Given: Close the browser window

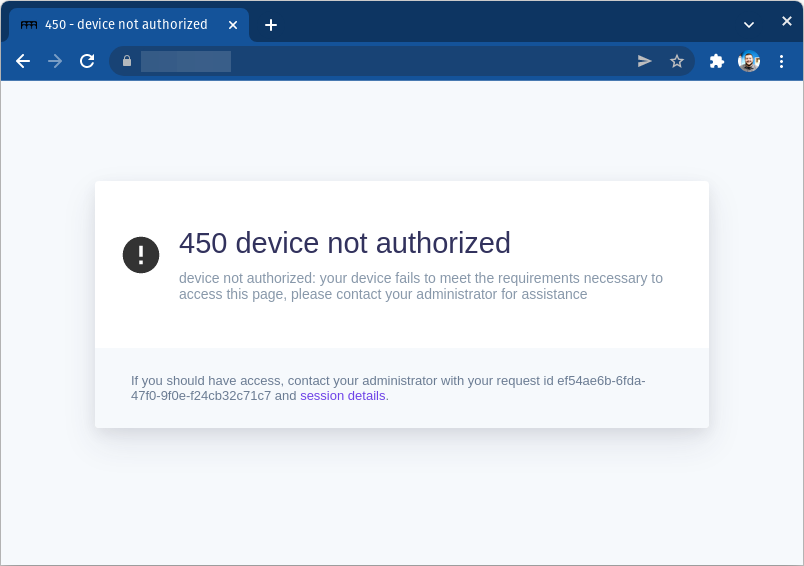Looking at the screenshot, I should coord(787,21).
